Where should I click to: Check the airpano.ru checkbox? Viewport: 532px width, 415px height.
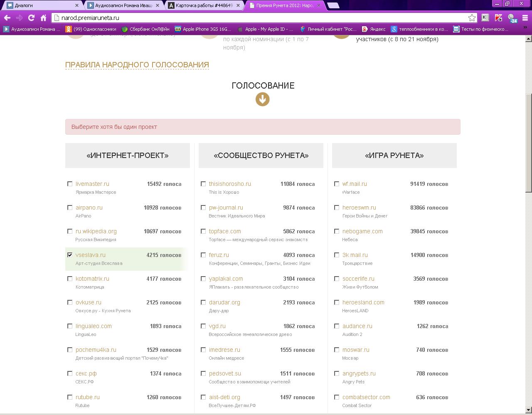click(x=70, y=207)
